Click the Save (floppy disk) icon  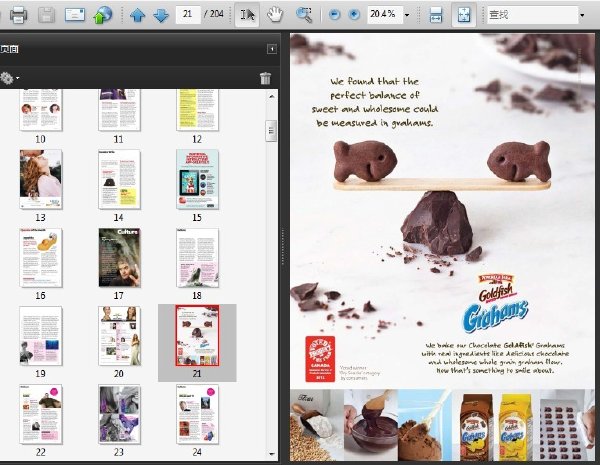pos(47,15)
